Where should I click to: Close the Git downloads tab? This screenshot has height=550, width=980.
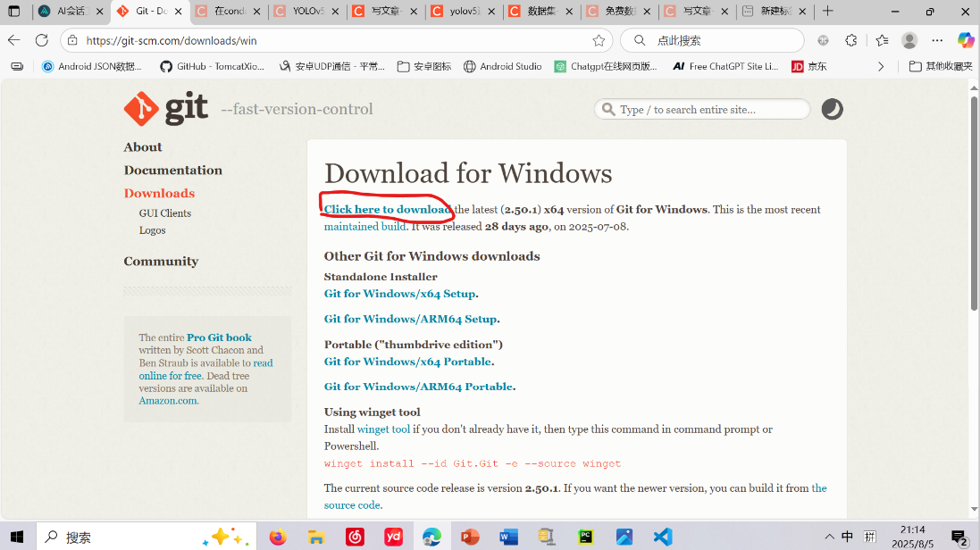click(x=178, y=12)
